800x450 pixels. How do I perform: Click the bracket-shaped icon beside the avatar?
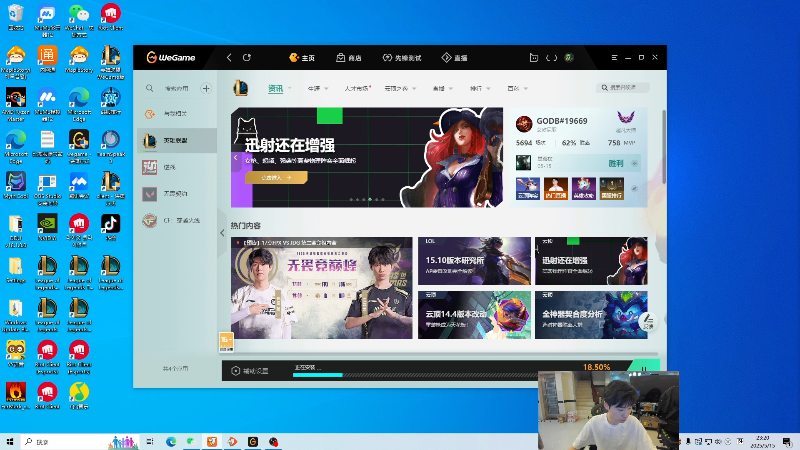coord(552,58)
